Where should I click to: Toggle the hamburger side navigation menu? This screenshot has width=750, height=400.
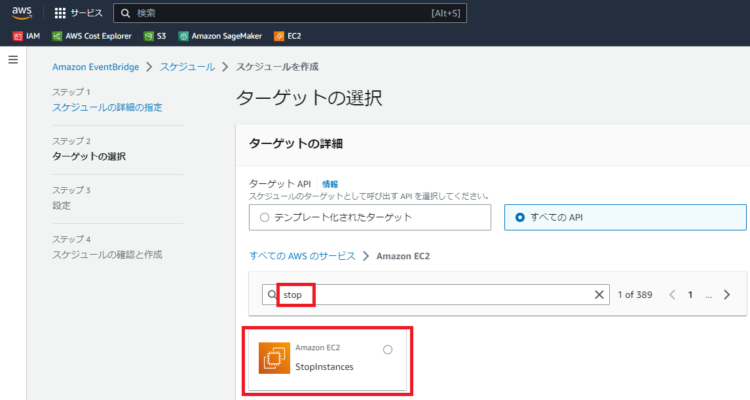[13, 60]
